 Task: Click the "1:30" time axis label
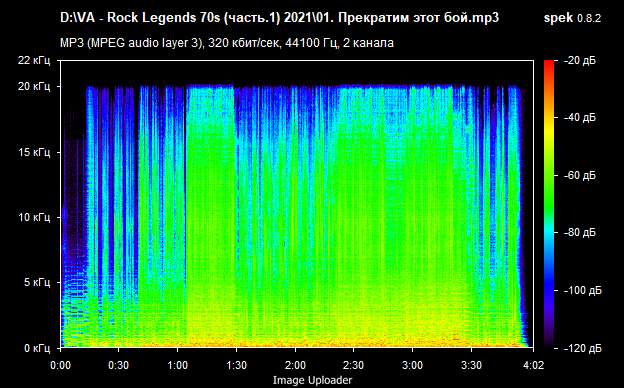(x=236, y=365)
